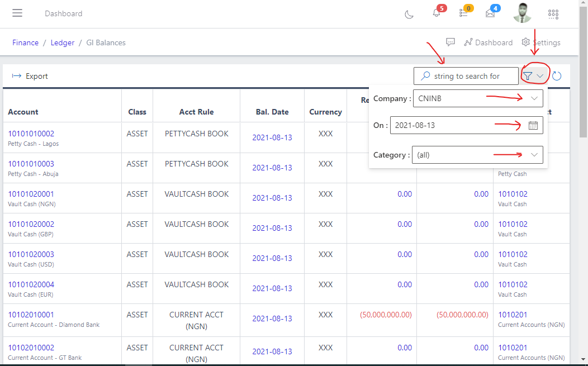Open the tasks list icon with zero badge
588x366 pixels.
[x=464, y=13]
